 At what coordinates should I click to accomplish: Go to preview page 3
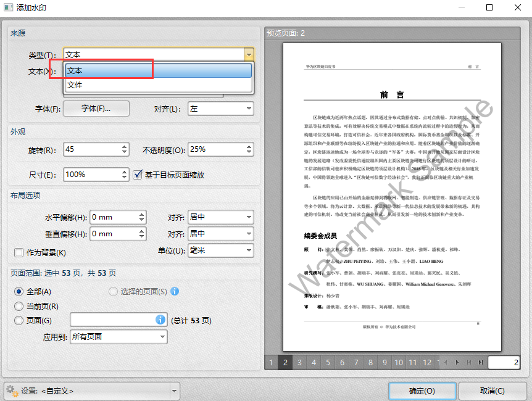(299, 362)
